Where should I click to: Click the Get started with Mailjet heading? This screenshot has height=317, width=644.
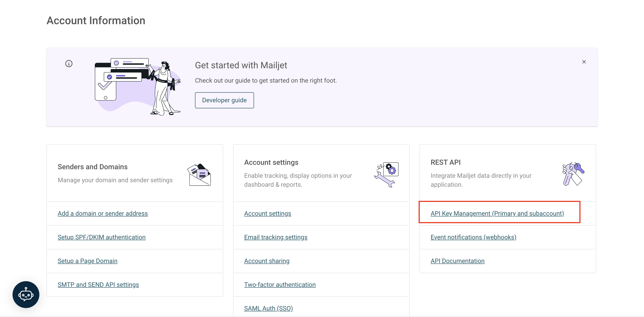point(241,65)
